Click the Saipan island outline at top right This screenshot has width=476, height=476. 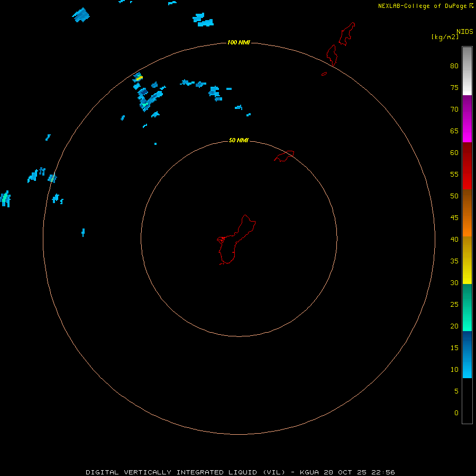coord(346,34)
